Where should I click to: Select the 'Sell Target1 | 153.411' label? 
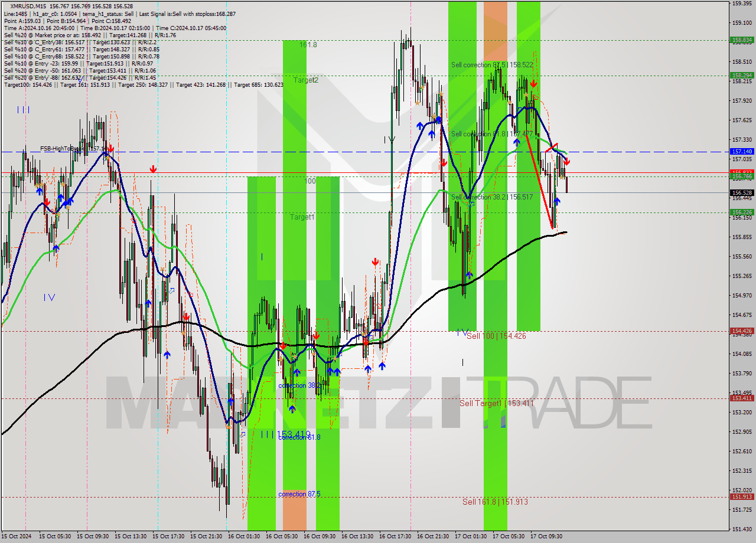click(x=497, y=403)
